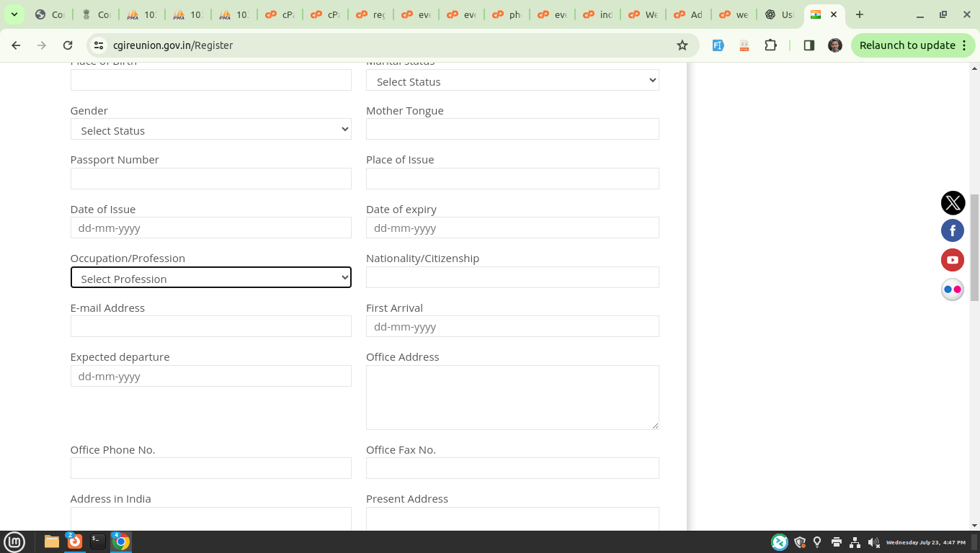Expand the Gender dropdown
The height and width of the screenshot is (553, 980).
click(210, 130)
